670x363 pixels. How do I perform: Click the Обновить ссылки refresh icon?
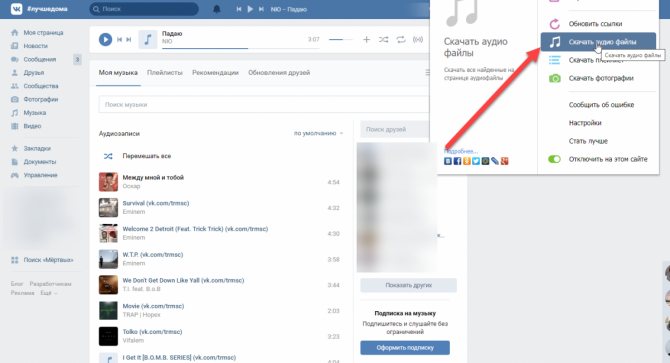click(554, 24)
